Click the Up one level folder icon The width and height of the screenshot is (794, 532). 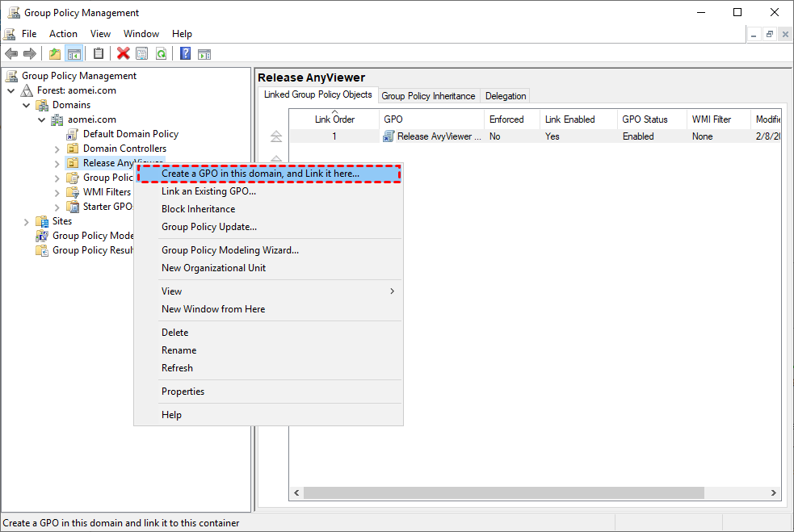(54, 54)
